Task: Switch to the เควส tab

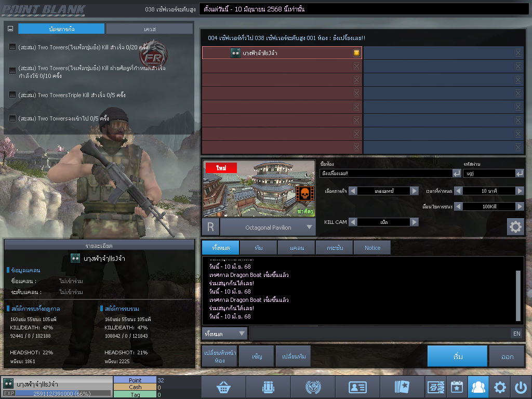Action: click(150, 29)
